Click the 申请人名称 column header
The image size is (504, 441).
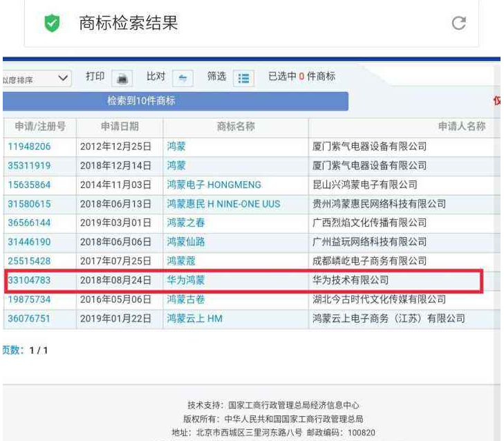click(462, 126)
